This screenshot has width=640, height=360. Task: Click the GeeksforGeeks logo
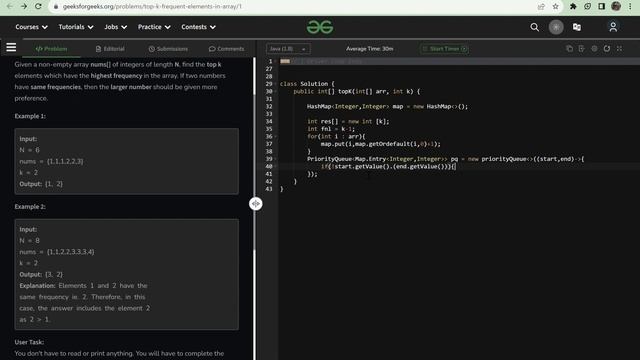click(320, 27)
